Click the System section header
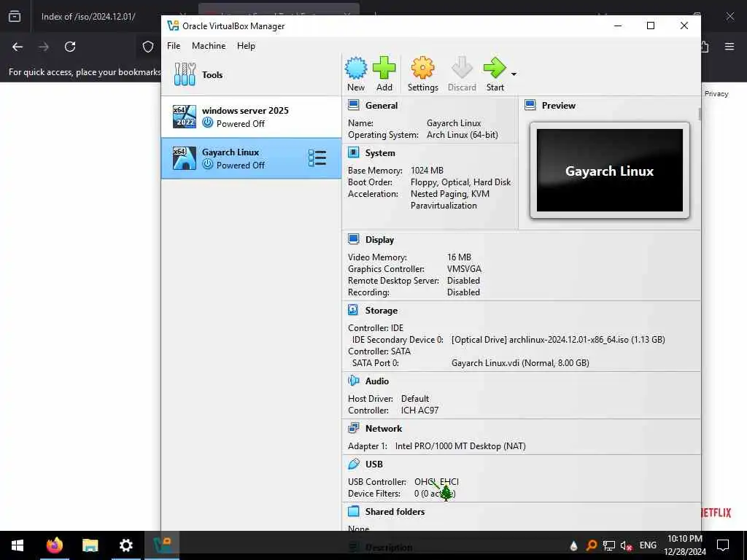The width and height of the screenshot is (747, 560). [379, 153]
